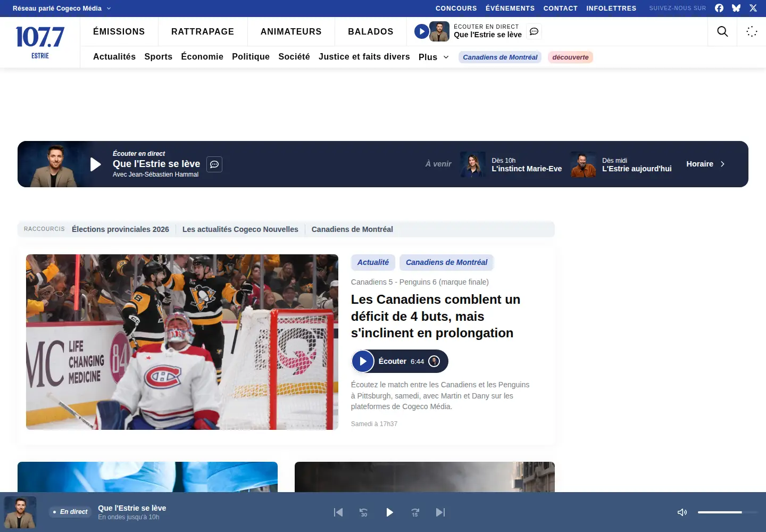Viewport: 766px width, 532px height.
Task: Open the ÉMISSIONS menu
Action: (x=119, y=31)
